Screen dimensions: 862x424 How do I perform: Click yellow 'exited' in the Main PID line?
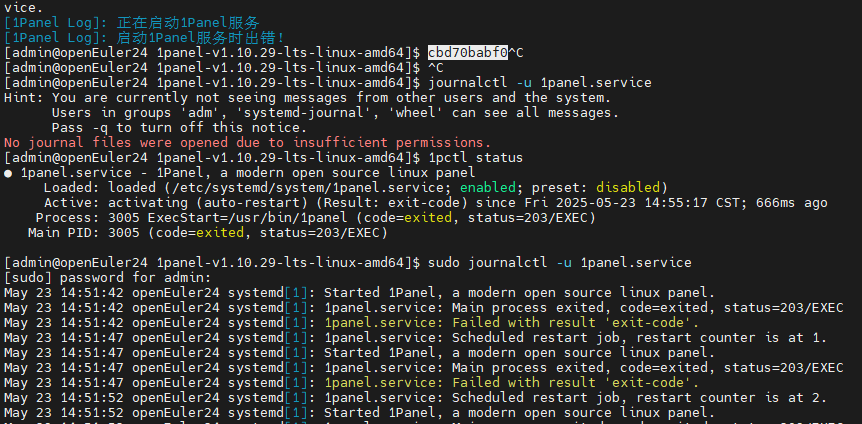coord(220,233)
